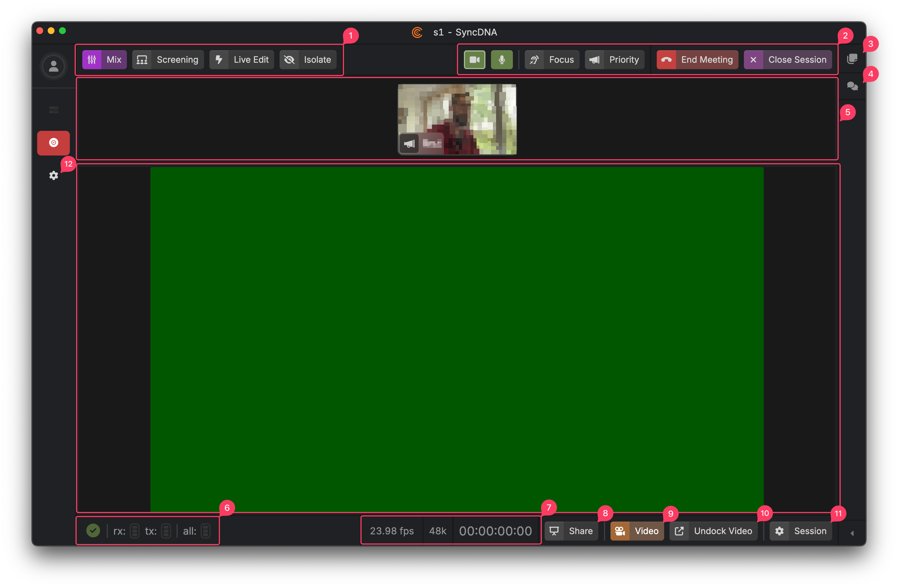Mute the microphone
The height and width of the screenshot is (588, 898).
502,59
